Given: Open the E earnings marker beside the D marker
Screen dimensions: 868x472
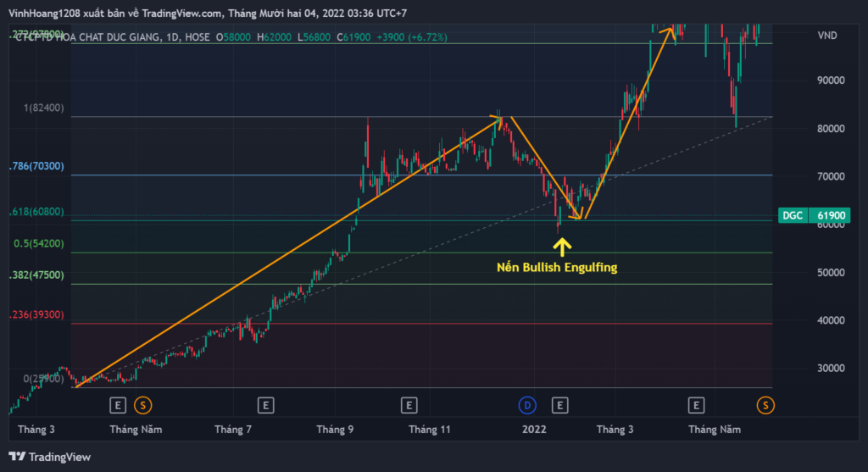Looking at the screenshot, I should pyautogui.click(x=559, y=406).
